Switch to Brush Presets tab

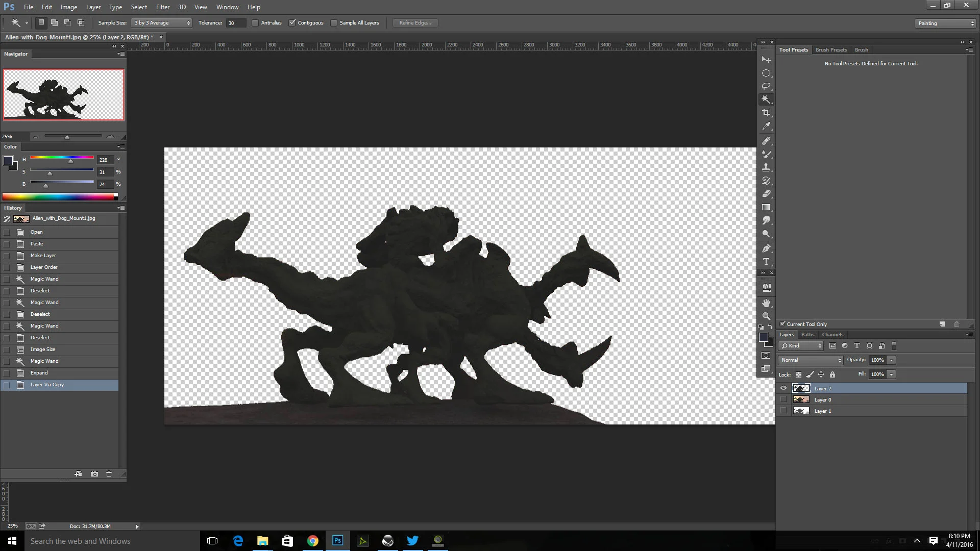point(831,50)
